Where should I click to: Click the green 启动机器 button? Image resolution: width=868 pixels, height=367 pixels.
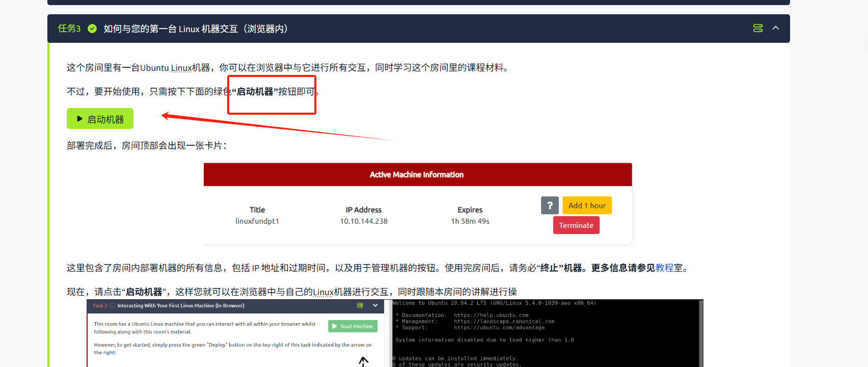point(100,119)
